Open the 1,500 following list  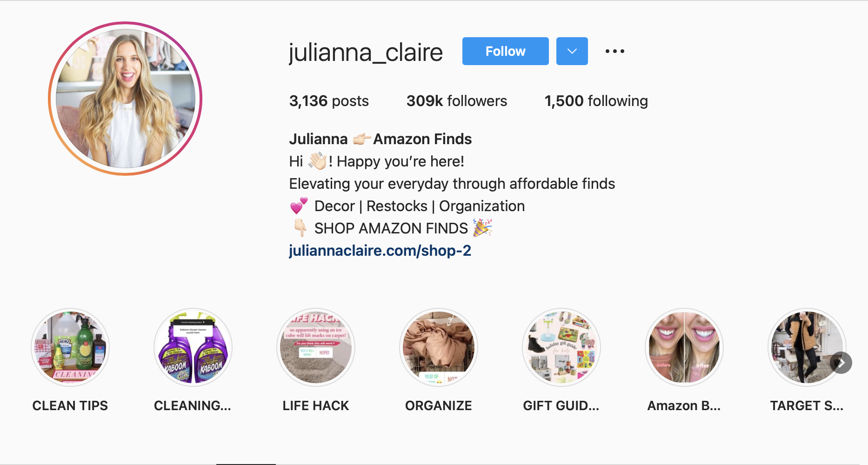click(x=596, y=101)
